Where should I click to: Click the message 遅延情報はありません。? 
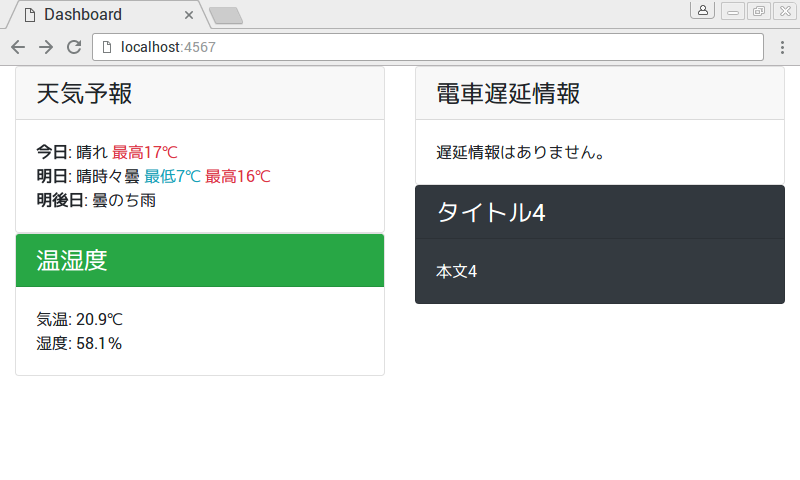click(521, 152)
